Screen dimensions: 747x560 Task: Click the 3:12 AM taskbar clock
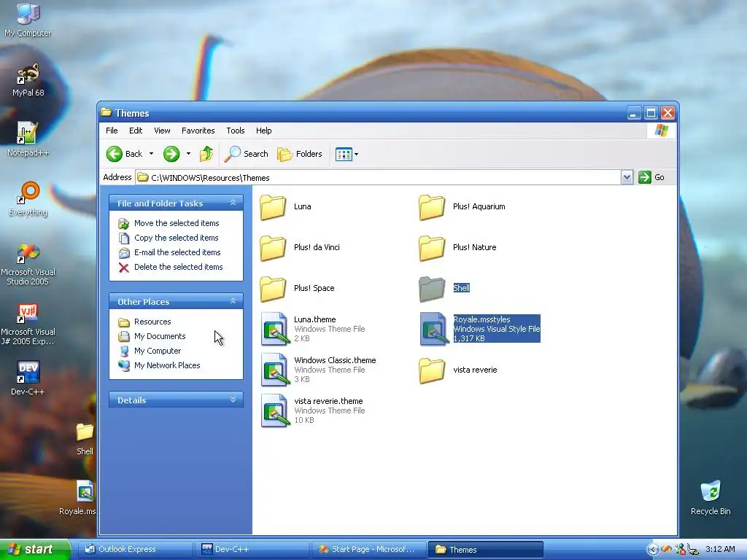point(720,550)
